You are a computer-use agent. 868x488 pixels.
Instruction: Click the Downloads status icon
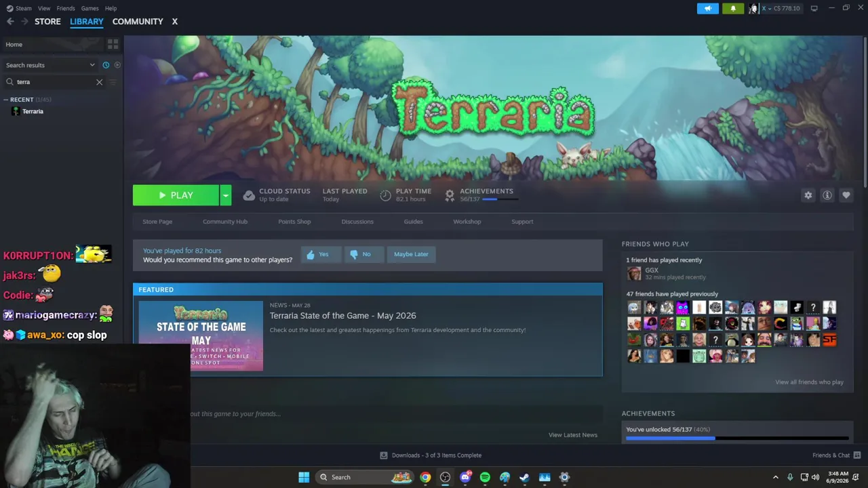pos(384,455)
